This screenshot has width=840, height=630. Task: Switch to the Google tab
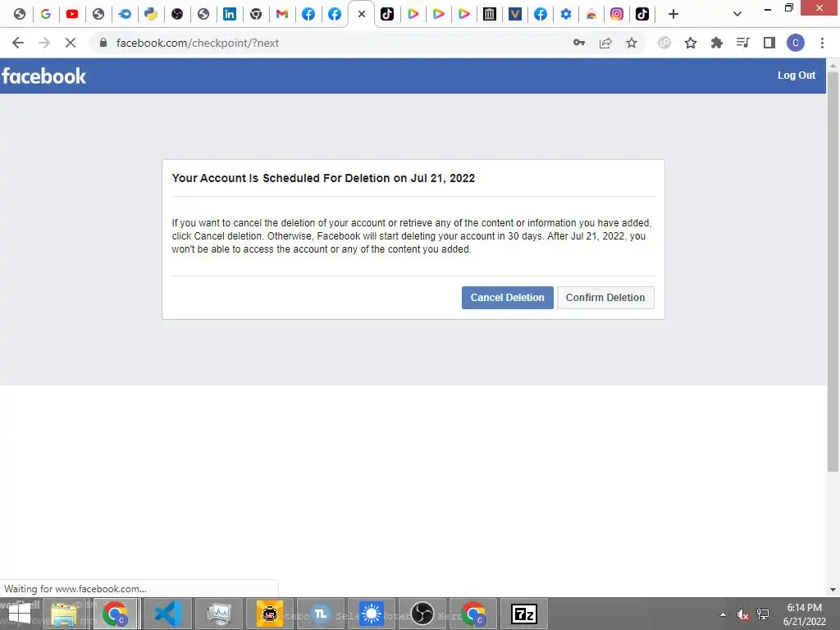point(46,14)
